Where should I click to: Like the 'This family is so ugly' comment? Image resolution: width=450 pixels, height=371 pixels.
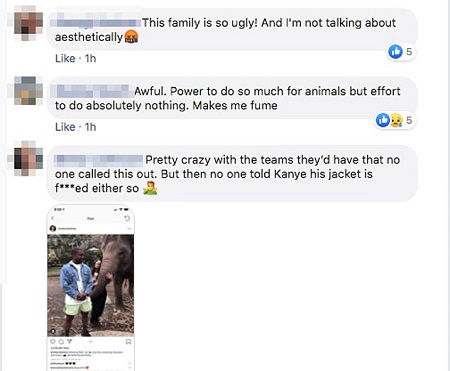(65, 58)
